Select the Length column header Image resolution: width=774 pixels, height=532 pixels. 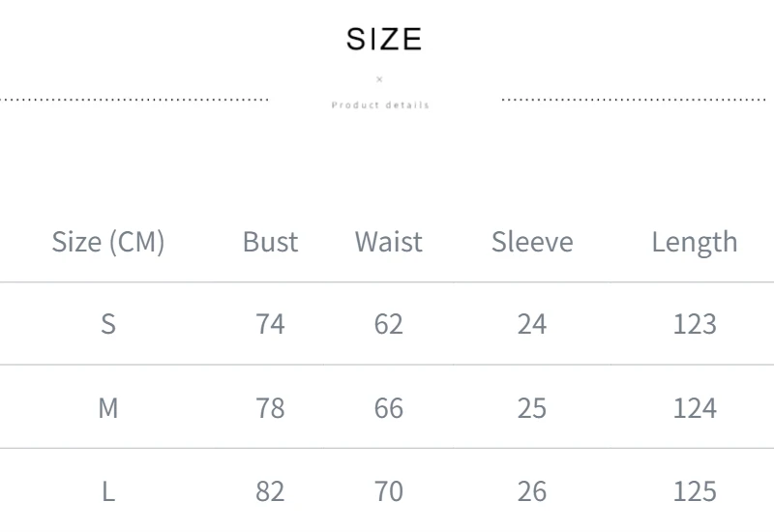point(694,242)
